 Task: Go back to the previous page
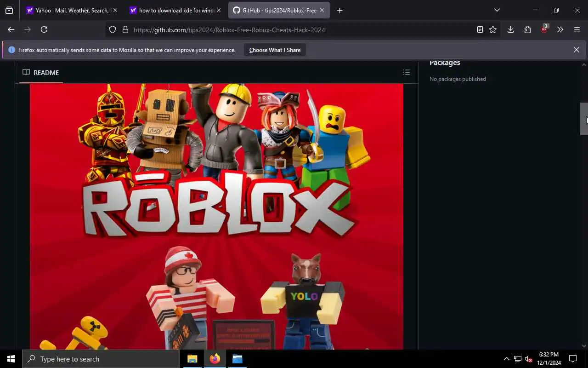click(x=11, y=29)
